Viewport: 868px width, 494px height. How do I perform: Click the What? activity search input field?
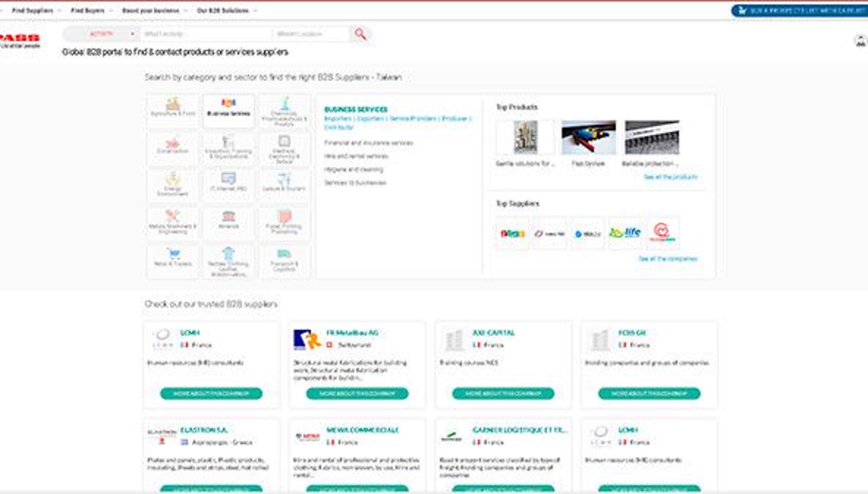[x=207, y=34]
